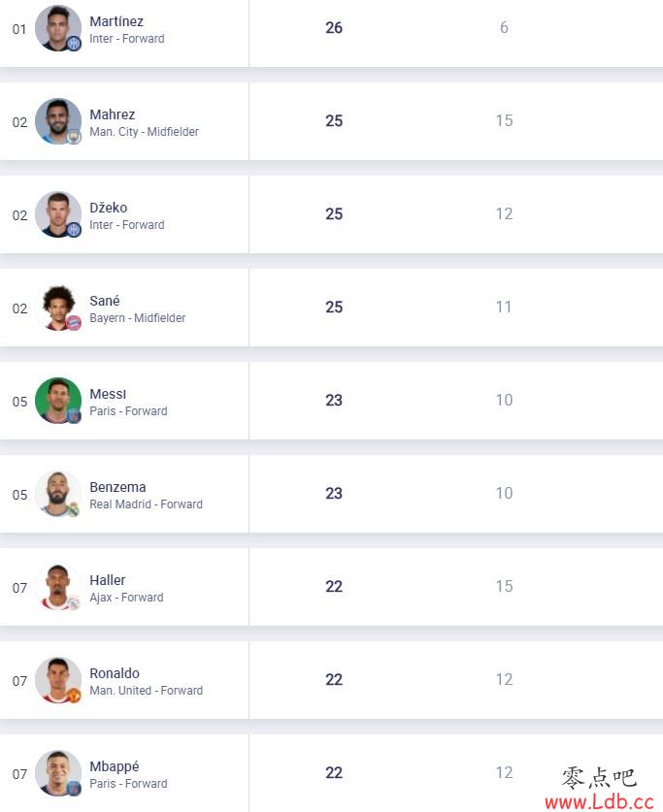Click Martínez's player photo
663x812 pixels.
pos(58,28)
